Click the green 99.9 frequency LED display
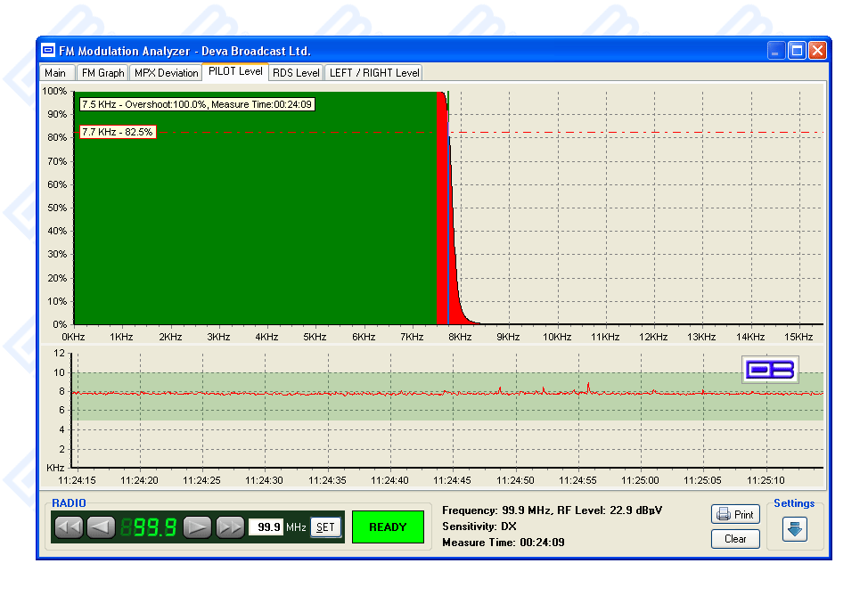868x596 pixels. [149, 527]
